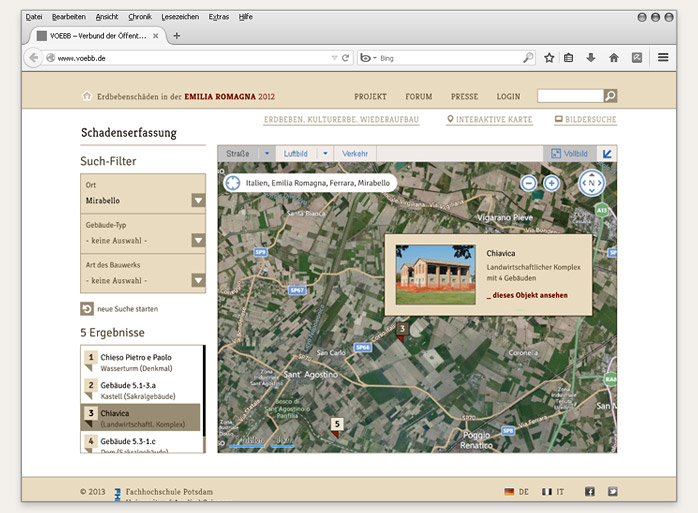Viewport: 698px width, 513px height.
Task: Open the bookmarks list icon
Action: point(568,58)
